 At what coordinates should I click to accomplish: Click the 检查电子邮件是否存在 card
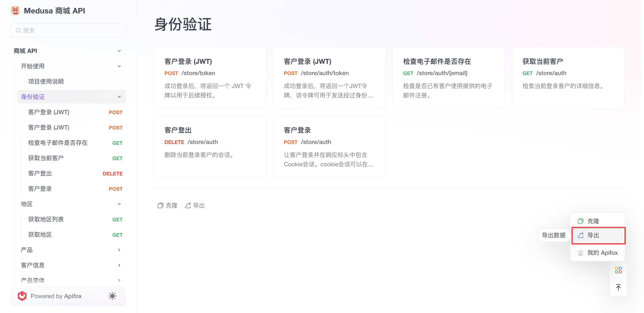click(448, 78)
